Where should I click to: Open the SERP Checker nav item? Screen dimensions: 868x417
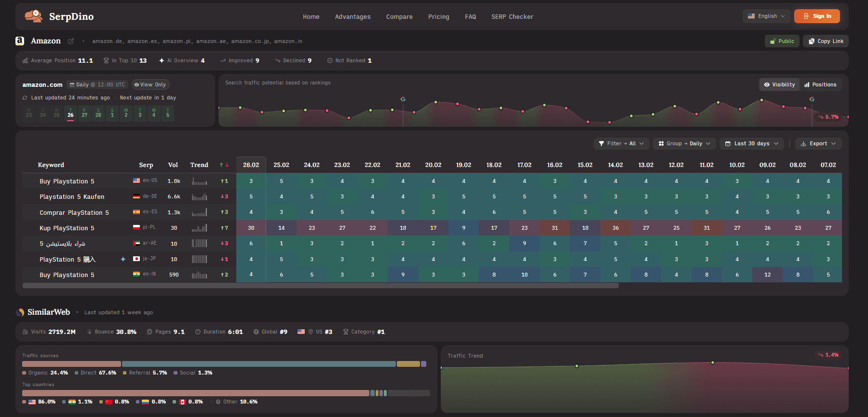coord(512,17)
